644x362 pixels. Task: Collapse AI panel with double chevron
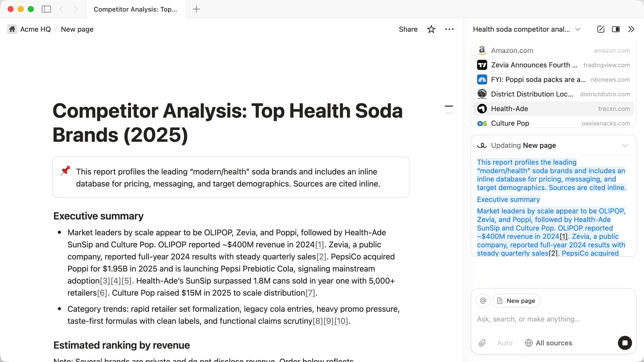(631, 29)
